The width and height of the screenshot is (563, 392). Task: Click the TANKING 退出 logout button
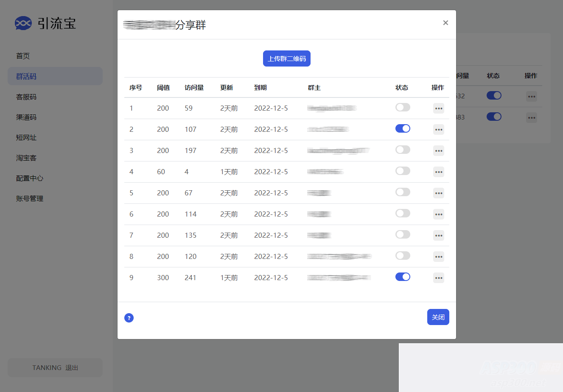(x=55, y=367)
